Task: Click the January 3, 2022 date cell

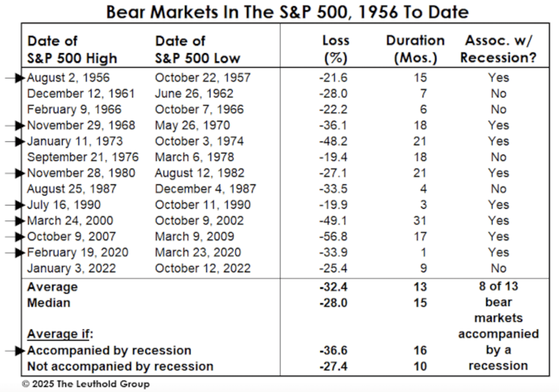Action: click(x=71, y=269)
